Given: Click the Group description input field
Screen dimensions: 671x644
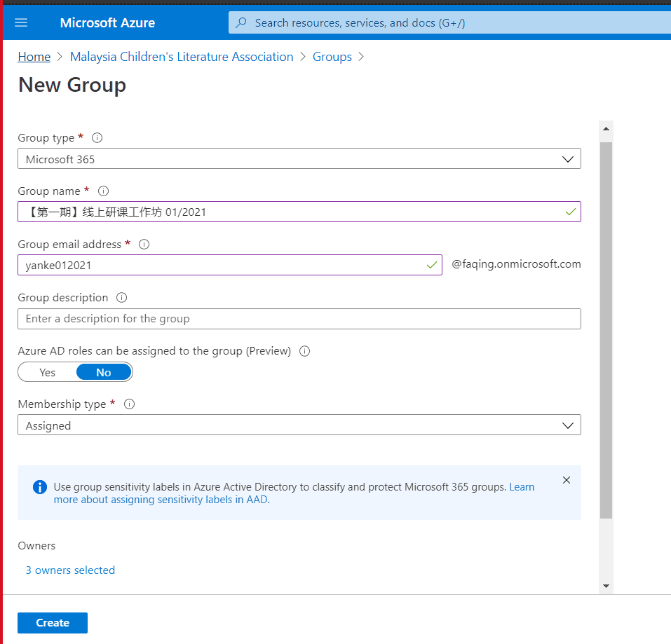Looking at the screenshot, I should 299,319.
